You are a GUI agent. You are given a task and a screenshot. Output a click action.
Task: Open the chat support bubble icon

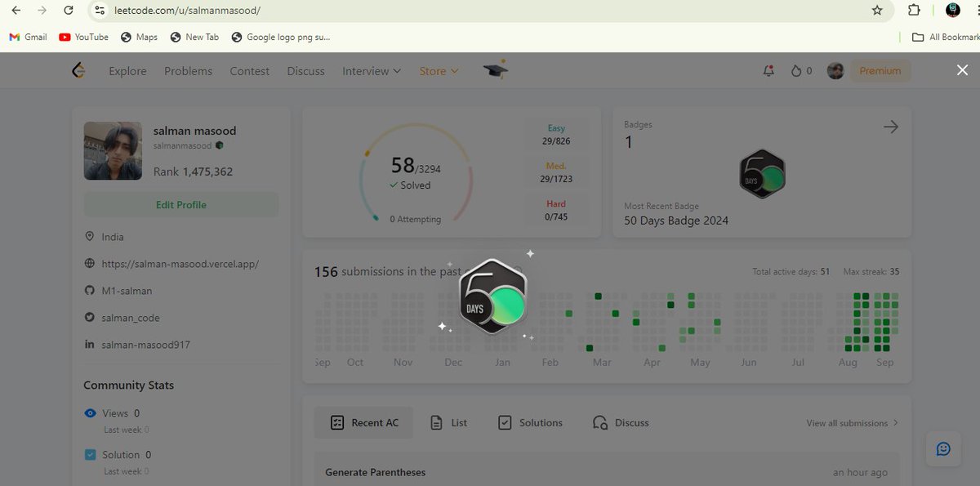tap(943, 448)
